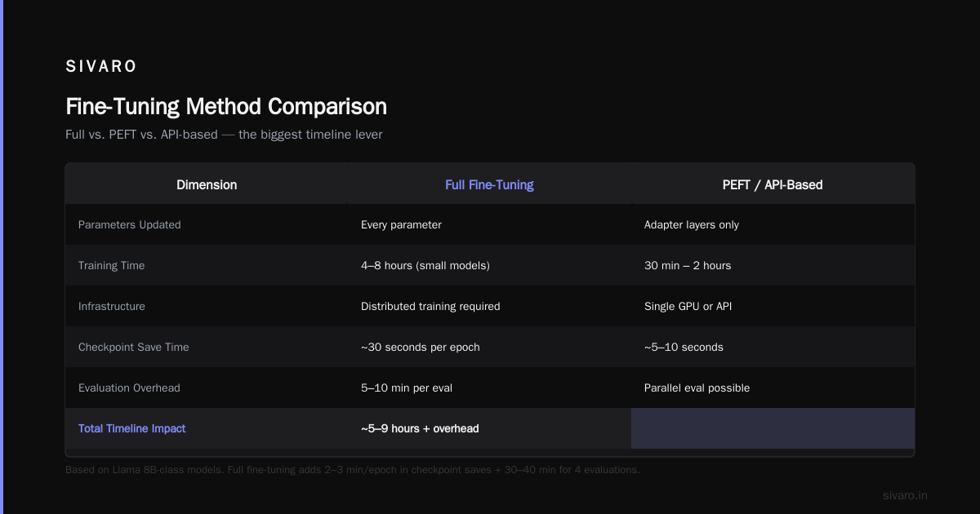Viewport: 980px width, 514px height.
Task: Click the ~30 seconds per epoch cell
Action: pyautogui.click(x=421, y=347)
